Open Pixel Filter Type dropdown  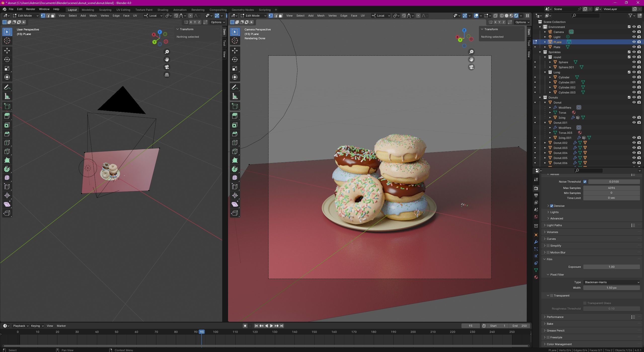coord(612,282)
